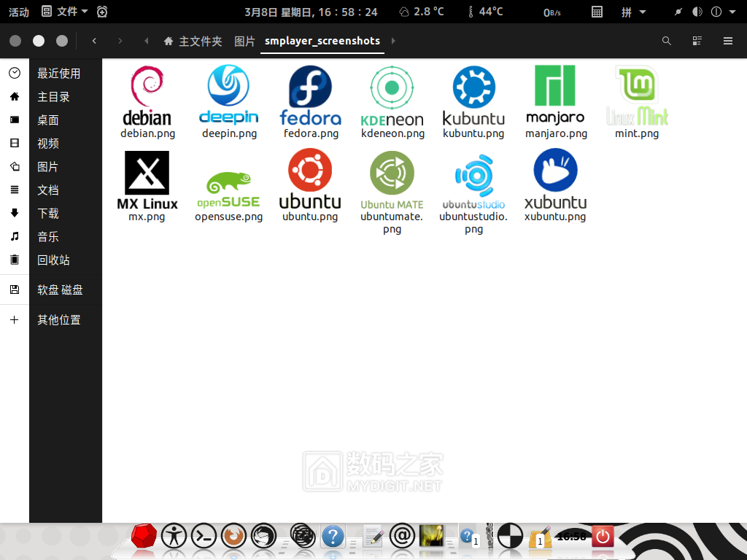The width and height of the screenshot is (747, 560).
Task: Navigate to 图片 in the path bar
Action: click(244, 42)
